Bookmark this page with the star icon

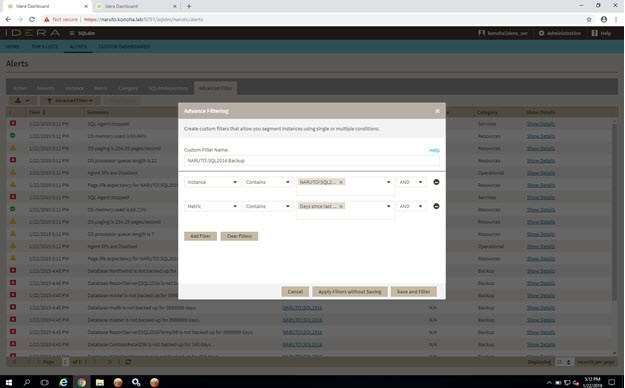click(x=589, y=19)
